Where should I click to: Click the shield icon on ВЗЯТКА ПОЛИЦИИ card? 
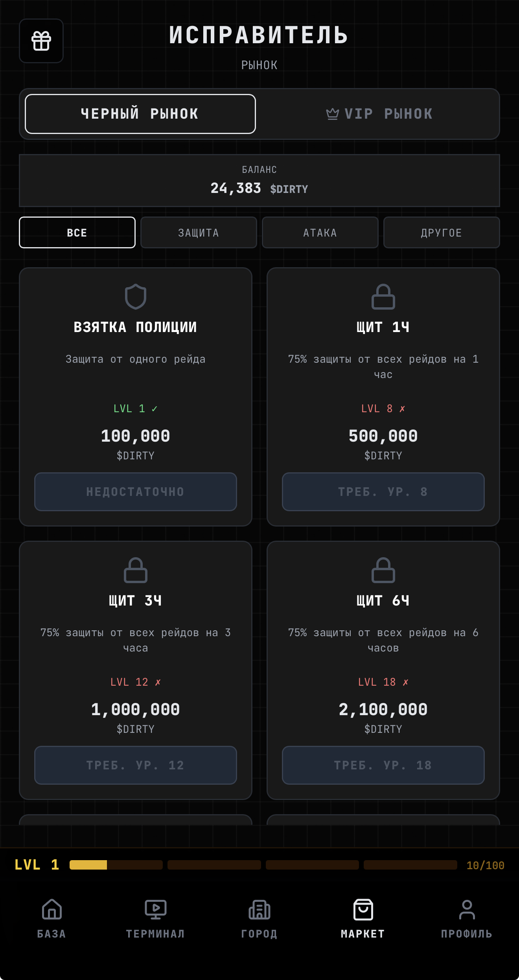tap(136, 296)
